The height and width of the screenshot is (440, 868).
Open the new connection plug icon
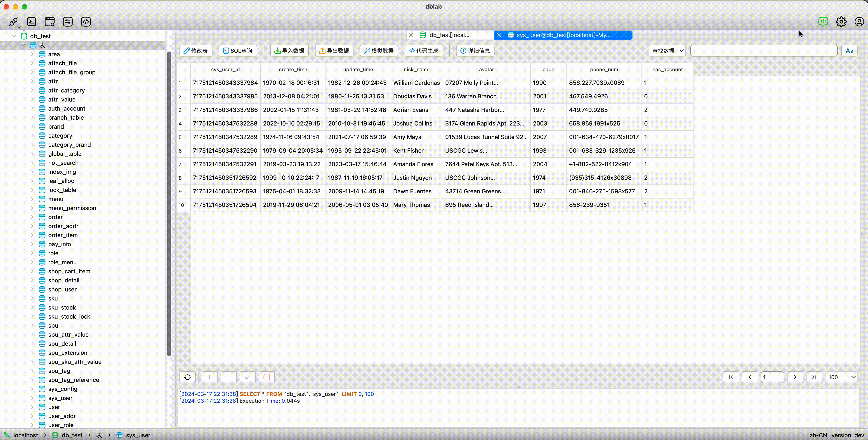pos(14,22)
